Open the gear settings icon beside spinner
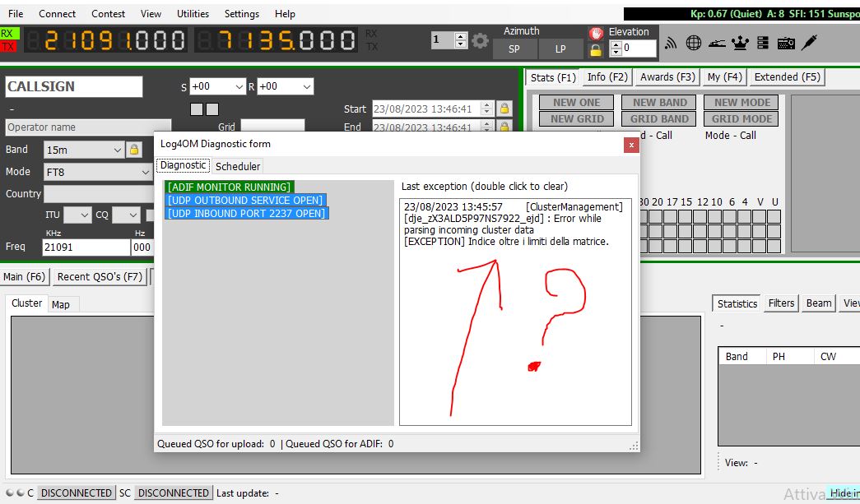The height and width of the screenshot is (504, 860). 480,40
